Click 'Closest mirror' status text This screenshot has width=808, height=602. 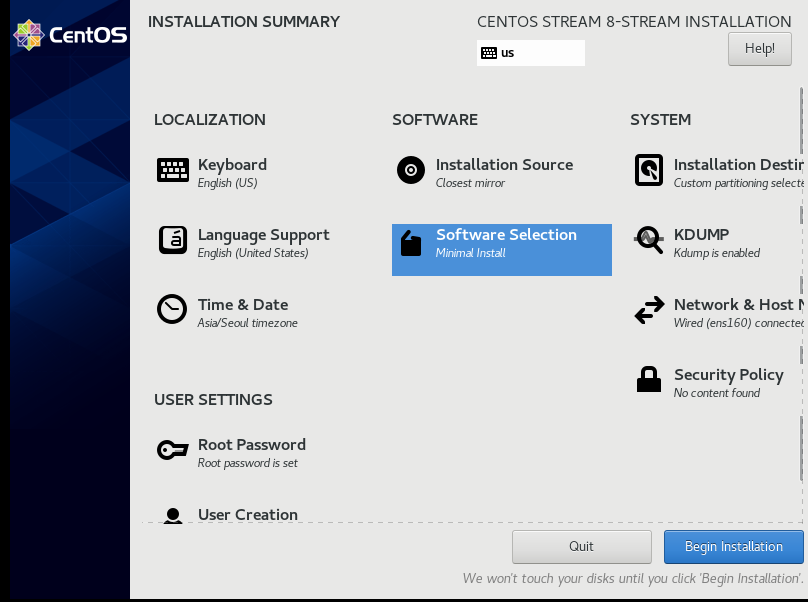(470, 183)
